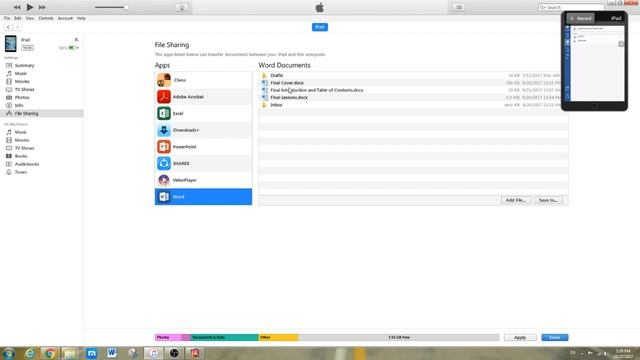Screen dimensions: 640x360
Task: Select the Chess app icon
Action: [164, 80]
